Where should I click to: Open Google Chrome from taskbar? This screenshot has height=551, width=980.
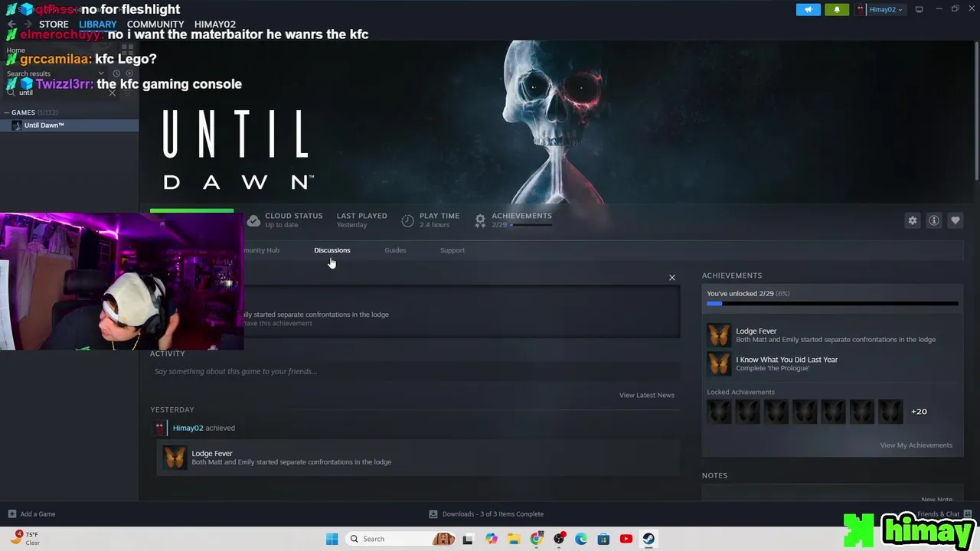(536, 539)
